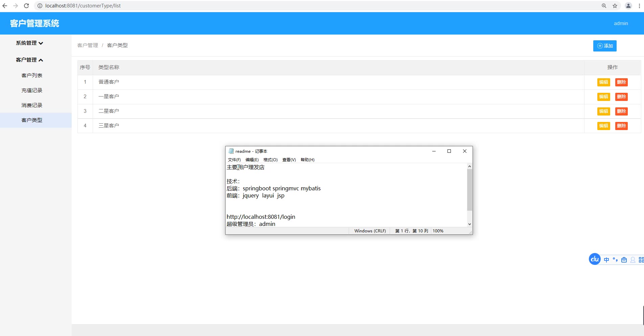Open the 帮助(H) menu in Notepad

point(307,160)
